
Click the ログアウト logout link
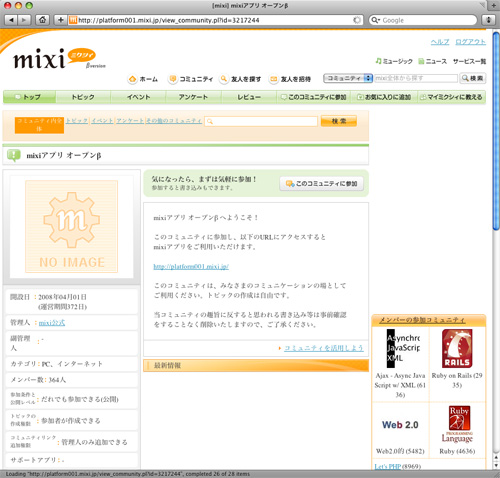470,42
